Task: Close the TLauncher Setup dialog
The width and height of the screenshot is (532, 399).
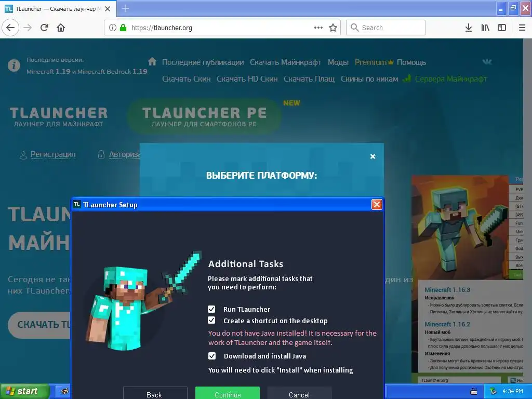Action: (x=377, y=204)
